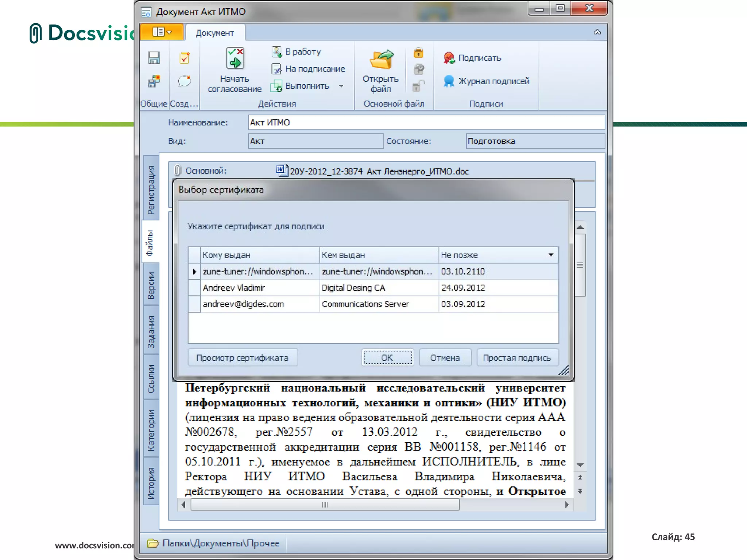Click the save-all icon below save
Image resolution: width=747 pixels, height=560 pixels.
[154, 81]
